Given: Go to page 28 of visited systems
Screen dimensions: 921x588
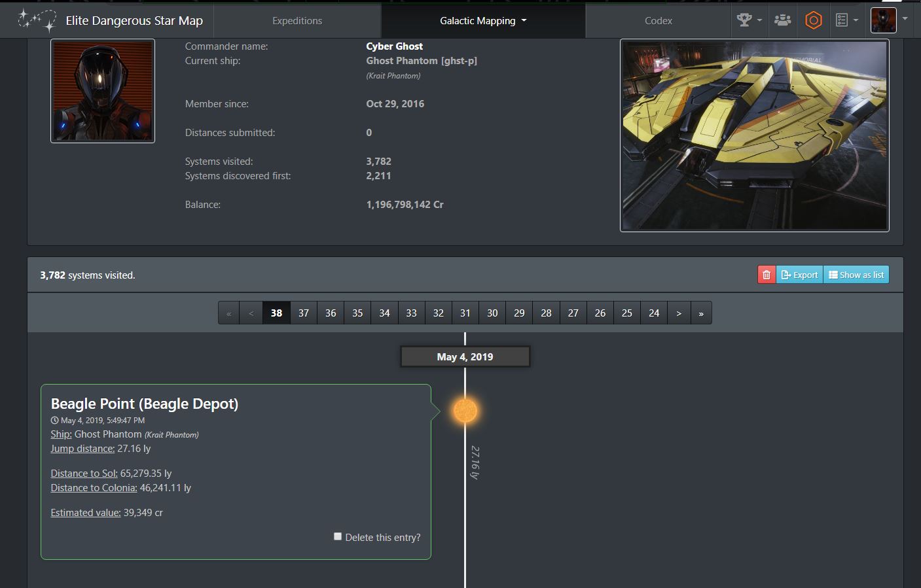Looking at the screenshot, I should 546,313.
